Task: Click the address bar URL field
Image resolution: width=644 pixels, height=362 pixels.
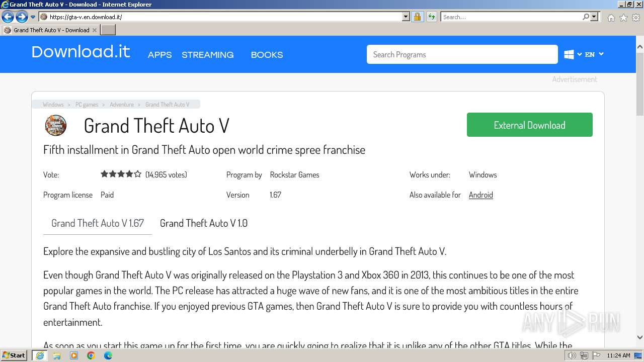Action: point(220,17)
